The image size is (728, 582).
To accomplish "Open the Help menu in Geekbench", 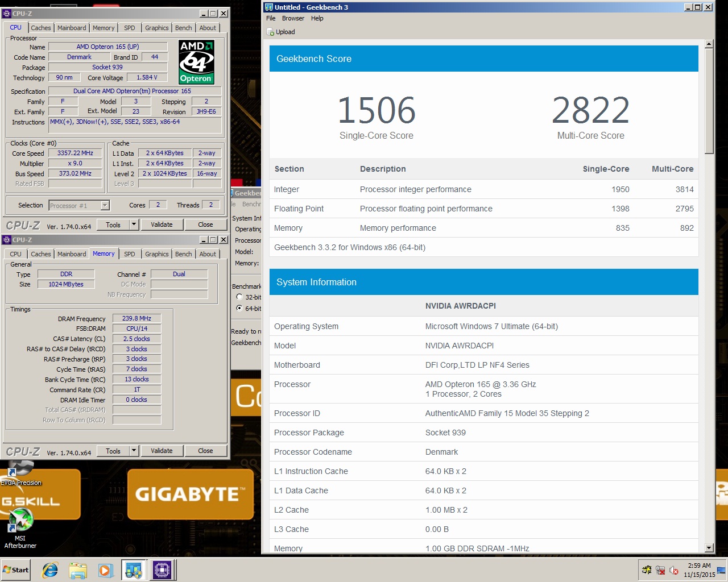I will pos(317,18).
